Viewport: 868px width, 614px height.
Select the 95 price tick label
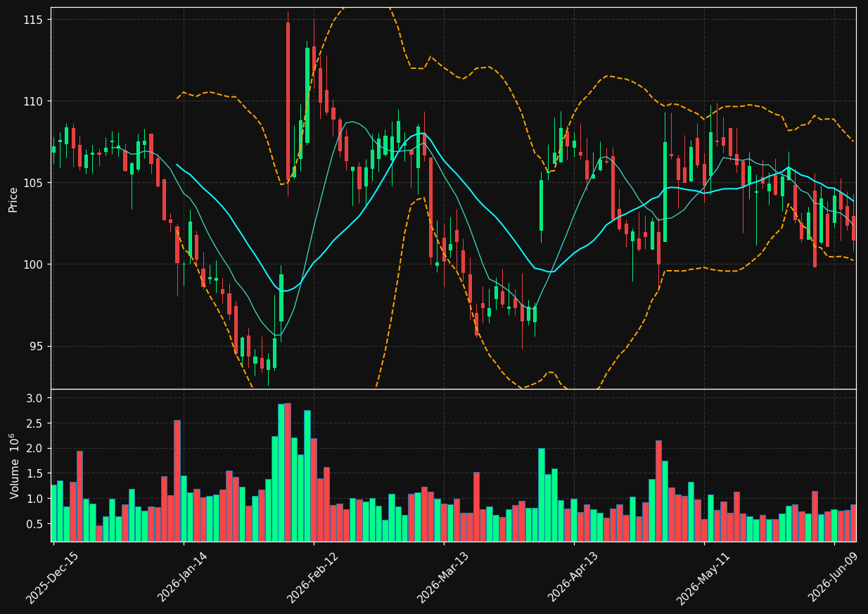[x=35, y=346]
